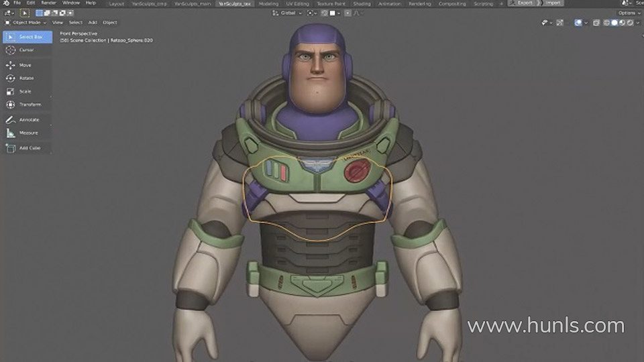Viewport: 644px width, 362px height.
Task: Open the Edit menu
Action: [x=31, y=3]
